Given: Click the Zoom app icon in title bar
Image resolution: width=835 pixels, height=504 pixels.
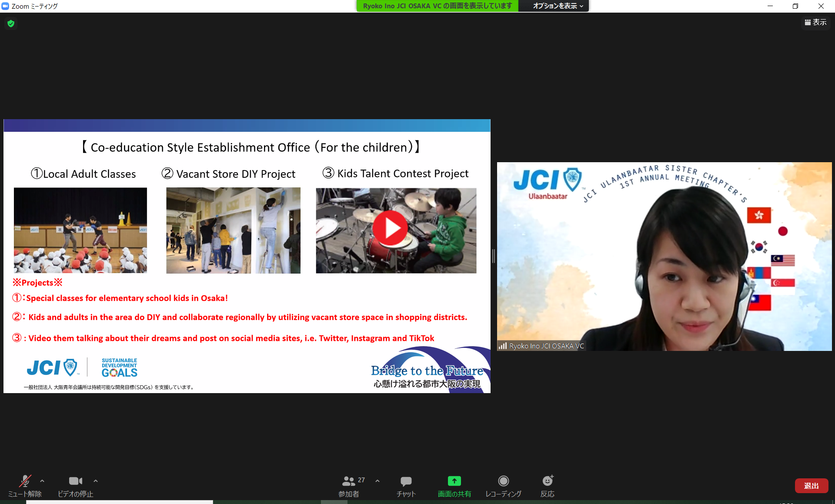Looking at the screenshot, I should pyautogui.click(x=5, y=6).
